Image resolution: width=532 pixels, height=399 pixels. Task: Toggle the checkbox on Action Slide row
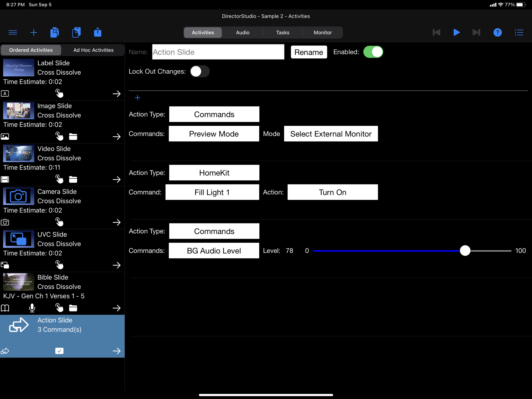pos(59,351)
